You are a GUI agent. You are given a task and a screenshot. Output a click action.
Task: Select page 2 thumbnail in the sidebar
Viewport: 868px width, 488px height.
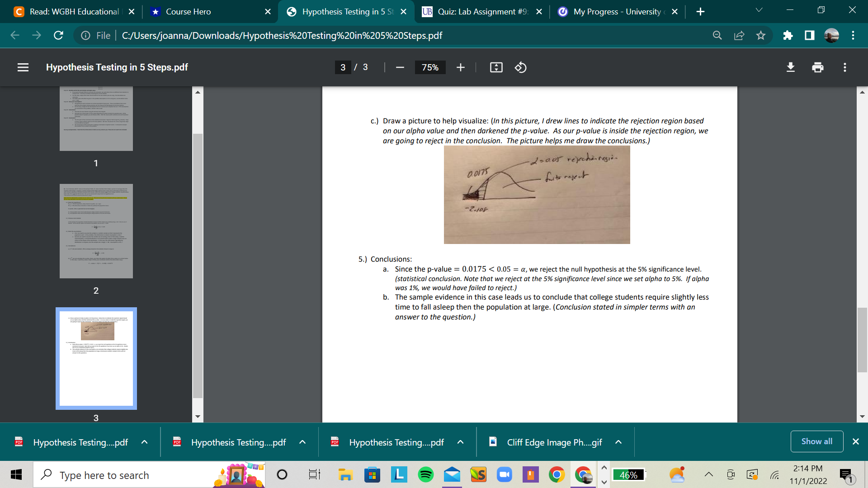click(x=96, y=231)
